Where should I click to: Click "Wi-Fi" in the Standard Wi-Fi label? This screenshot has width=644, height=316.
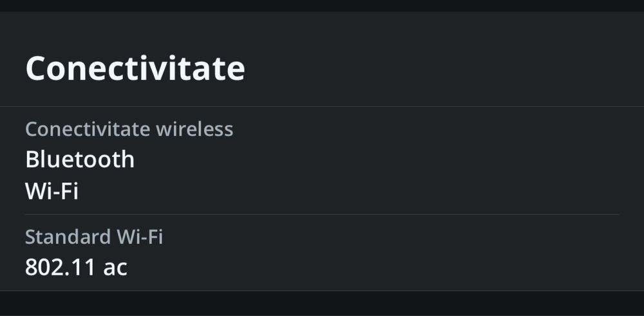[x=139, y=237]
